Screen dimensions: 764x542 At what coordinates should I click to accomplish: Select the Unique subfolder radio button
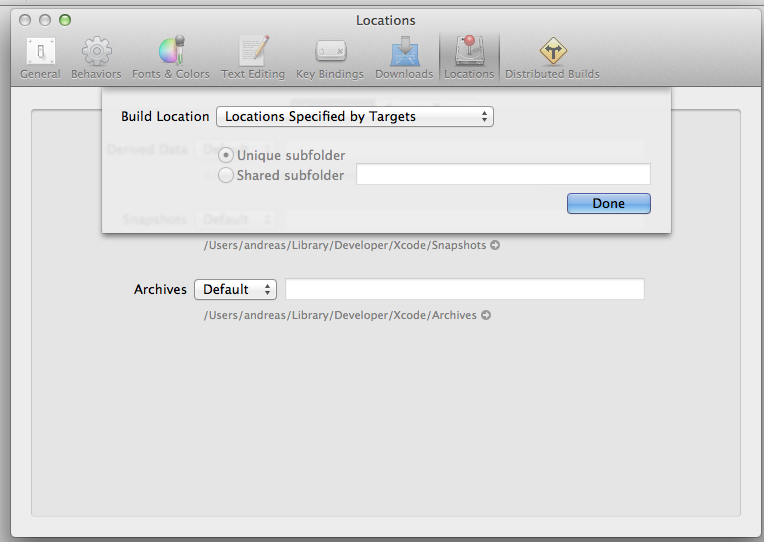point(226,155)
